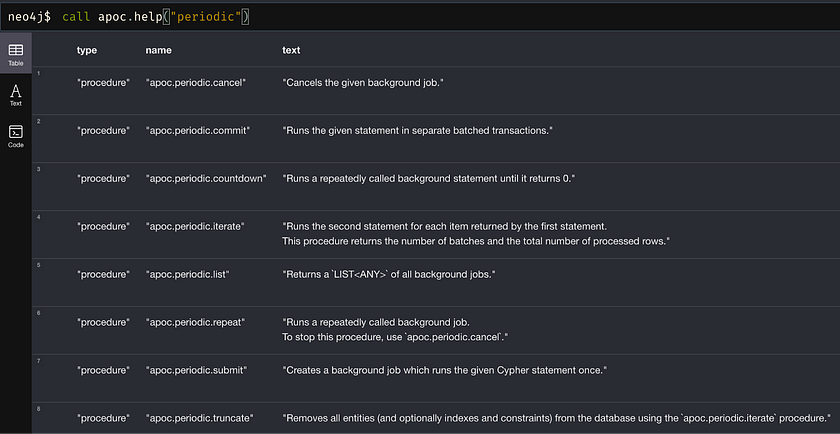
Task: Click the "periodic" string in the query
Action: 206,16
